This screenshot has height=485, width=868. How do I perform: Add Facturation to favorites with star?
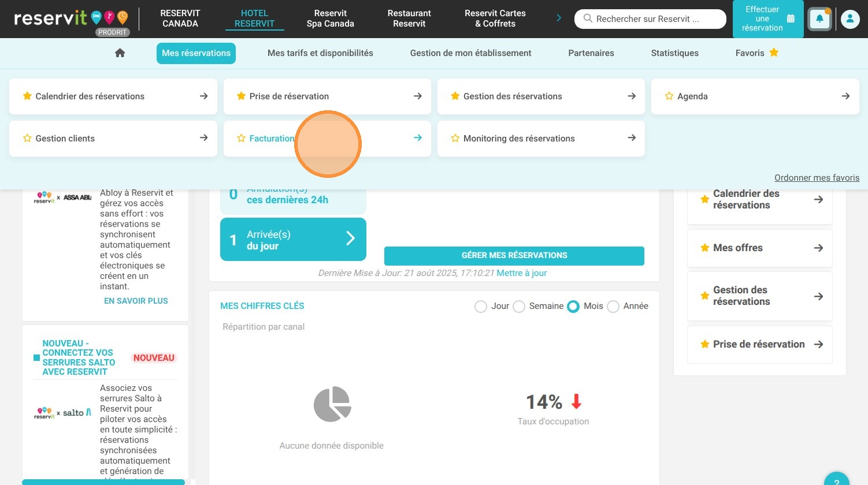pos(241,138)
